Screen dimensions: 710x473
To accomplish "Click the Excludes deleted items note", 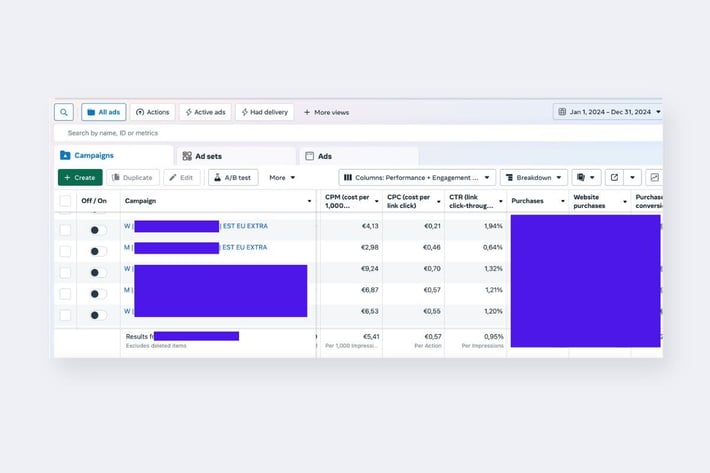I will pos(156,346).
